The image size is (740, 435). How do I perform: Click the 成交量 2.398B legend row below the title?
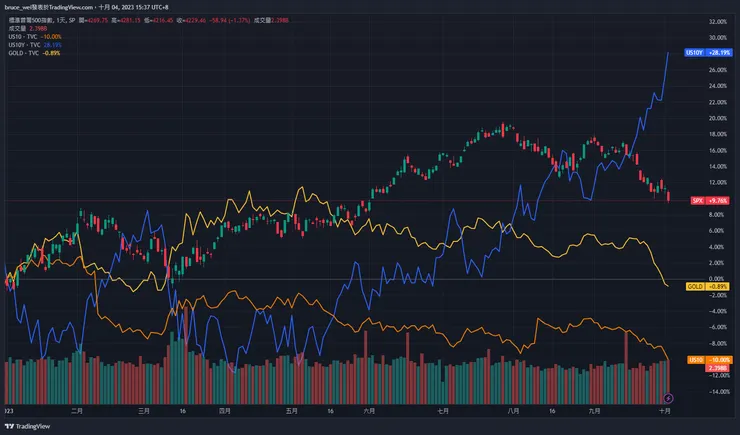(x=28, y=28)
